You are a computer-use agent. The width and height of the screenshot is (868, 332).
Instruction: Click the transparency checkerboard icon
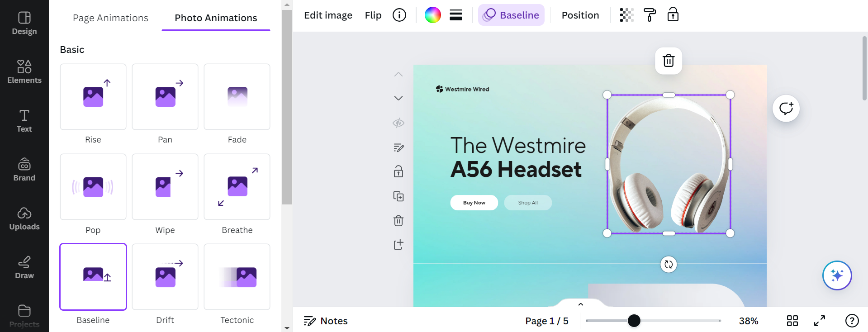click(x=626, y=15)
